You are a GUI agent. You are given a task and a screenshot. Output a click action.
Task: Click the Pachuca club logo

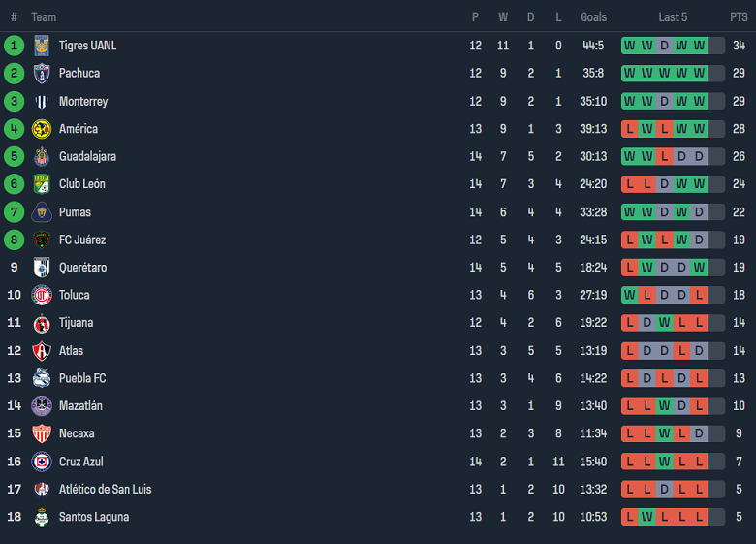click(42, 74)
